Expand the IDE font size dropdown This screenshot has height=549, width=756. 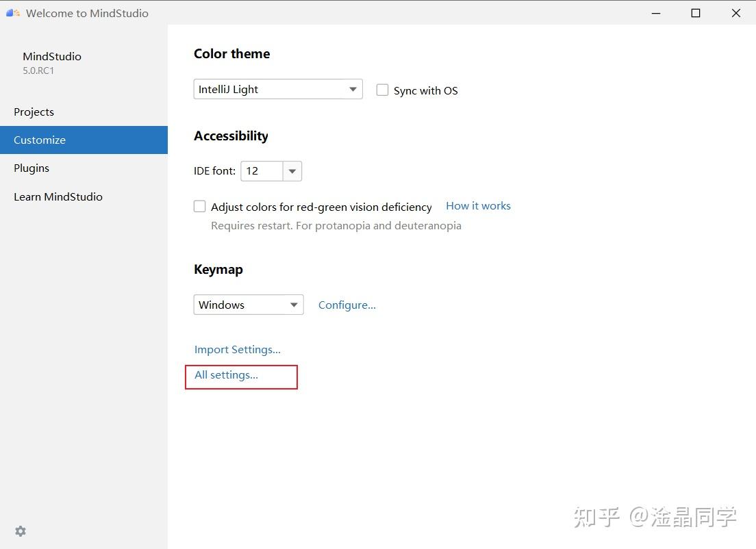tap(292, 171)
